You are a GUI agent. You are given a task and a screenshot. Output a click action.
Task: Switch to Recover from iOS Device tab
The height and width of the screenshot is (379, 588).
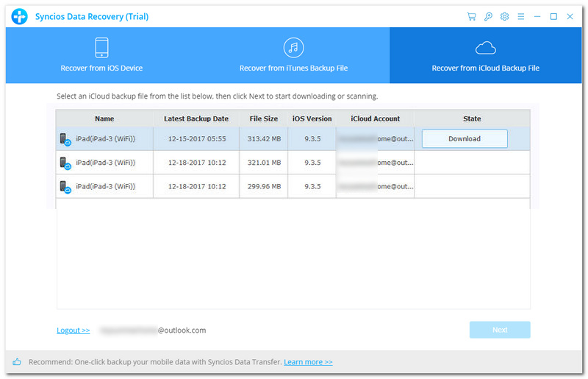101,55
